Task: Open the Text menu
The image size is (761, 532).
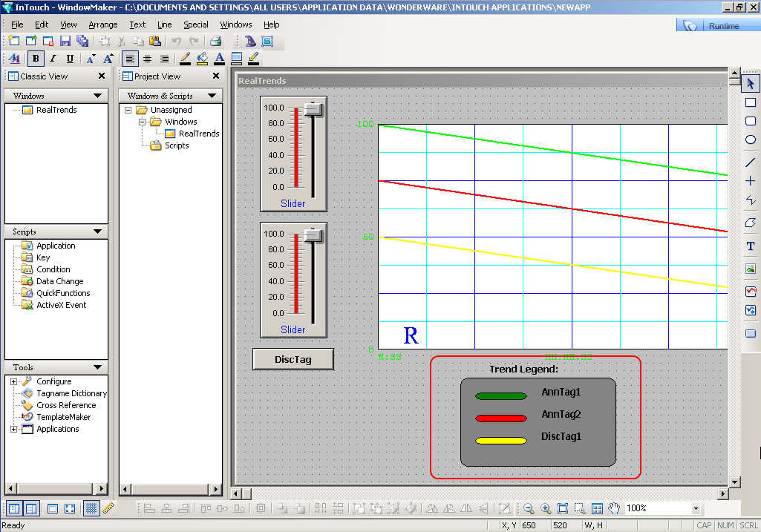Action: point(137,24)
